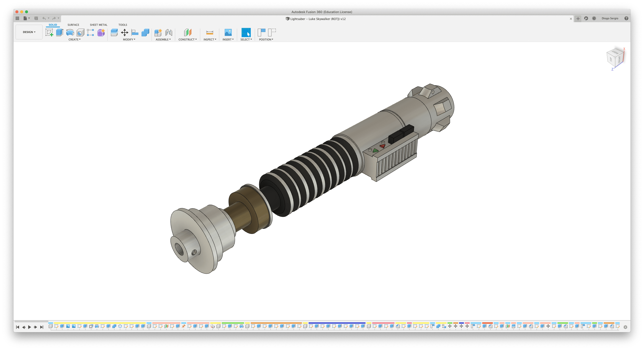Screen dimensions: 644x350
Task: Select the circular pattern feature in timeline
Action: [120, 326]
